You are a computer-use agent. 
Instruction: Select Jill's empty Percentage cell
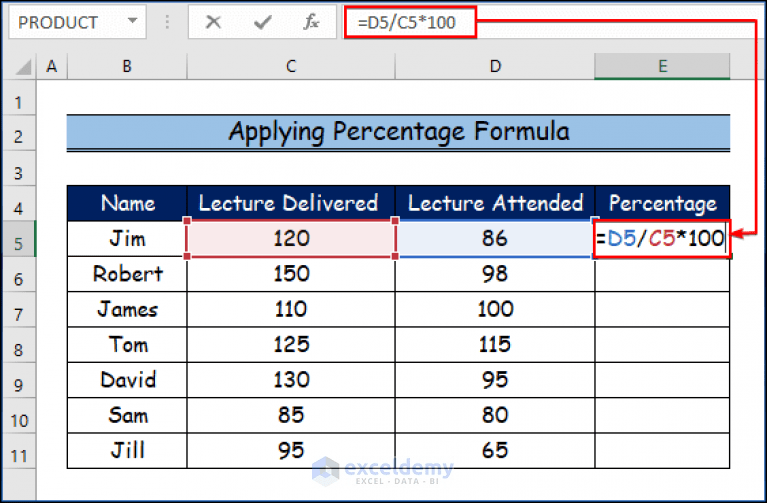[662, 450]
